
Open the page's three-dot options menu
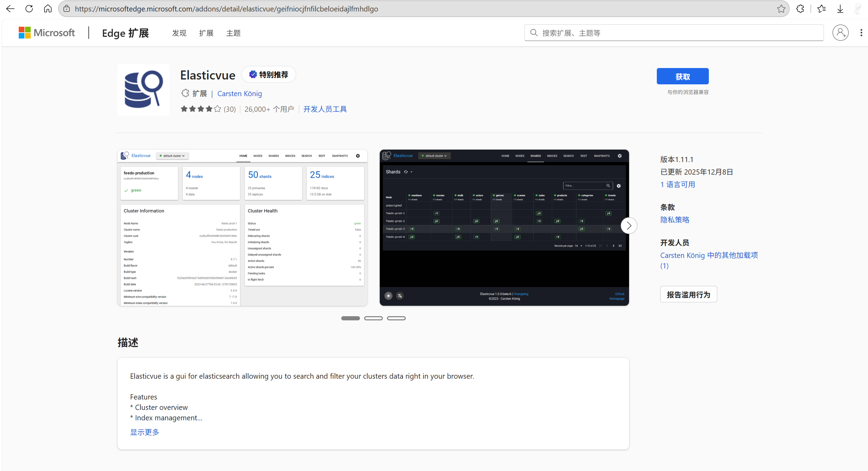click(861, 32)
